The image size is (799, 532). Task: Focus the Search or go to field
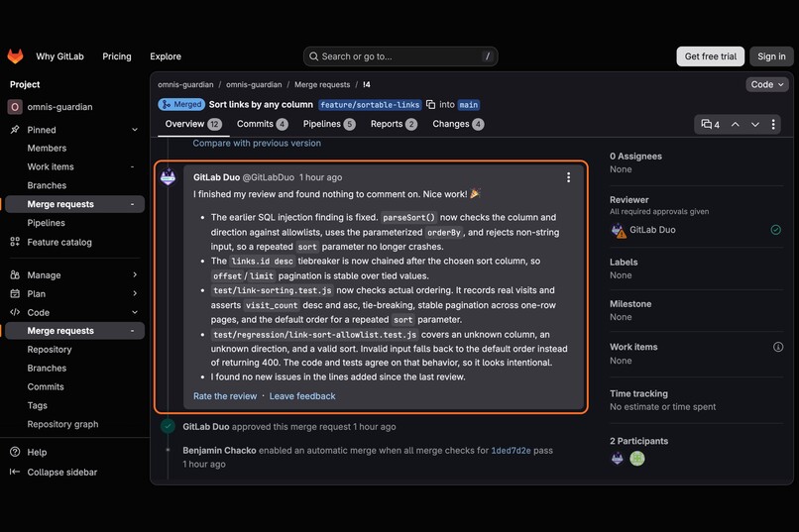(x=400, y=56)
